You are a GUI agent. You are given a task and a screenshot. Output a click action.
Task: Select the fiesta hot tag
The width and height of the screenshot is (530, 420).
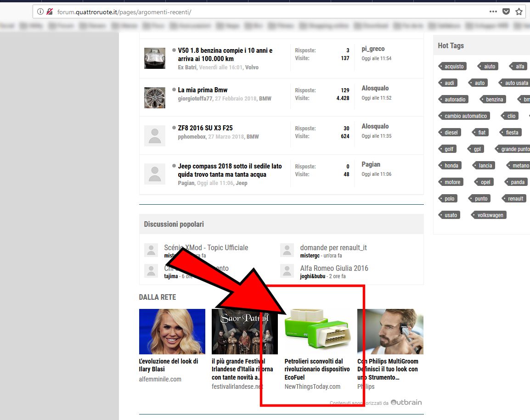pyautogui.click(x=510, y=133)
